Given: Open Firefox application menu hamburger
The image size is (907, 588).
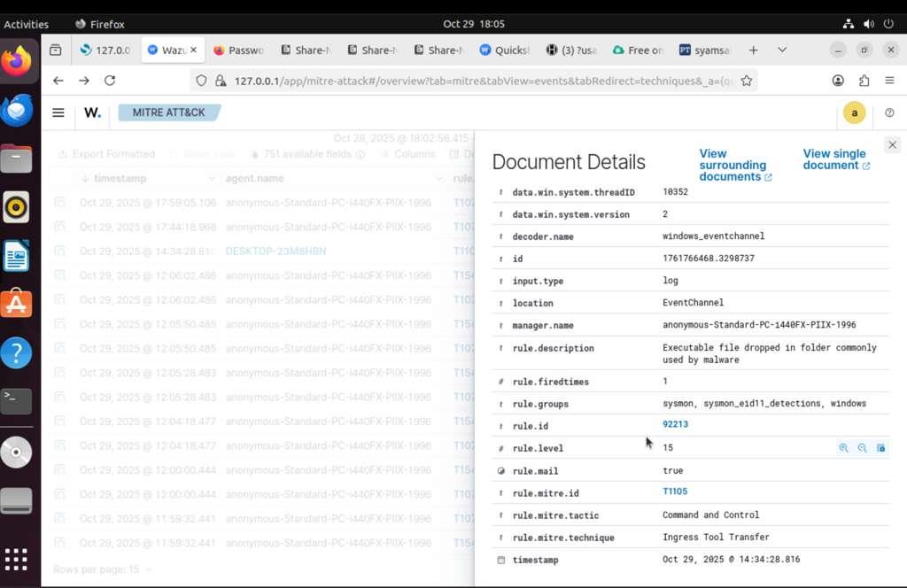Looking at the screenshot, I should pos(889,81).
